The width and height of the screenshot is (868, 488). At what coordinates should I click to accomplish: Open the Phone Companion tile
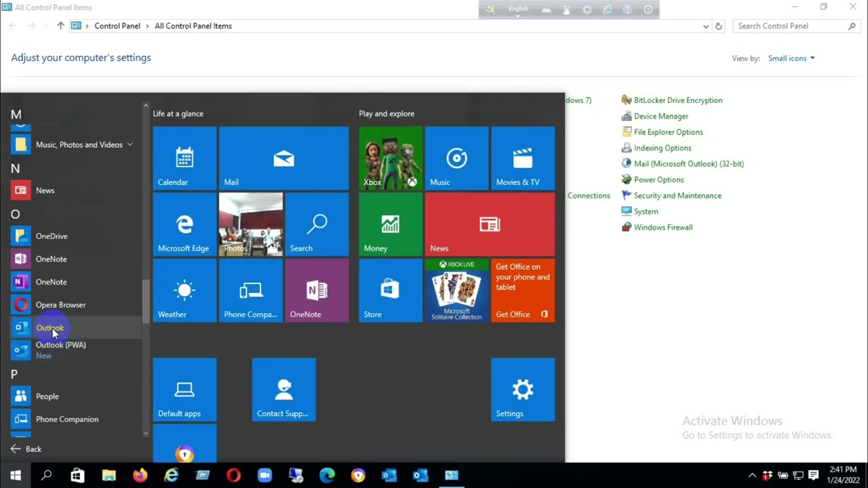(251, 290)
